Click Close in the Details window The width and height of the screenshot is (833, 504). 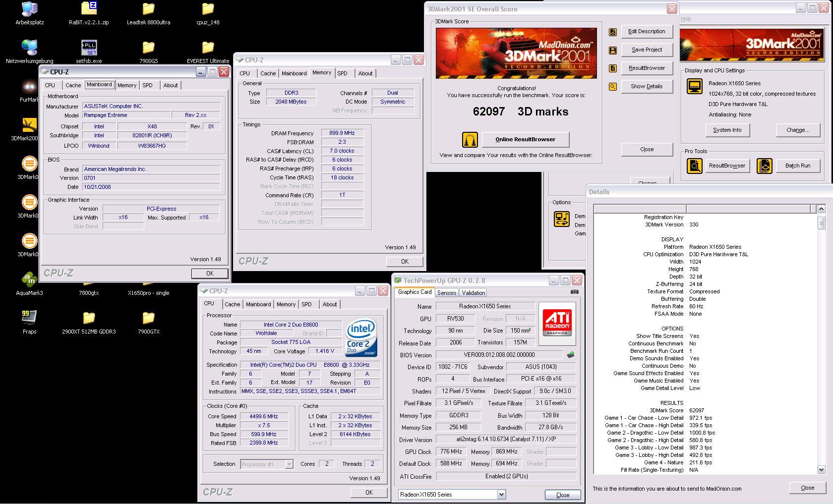click(x=807, y=488)
